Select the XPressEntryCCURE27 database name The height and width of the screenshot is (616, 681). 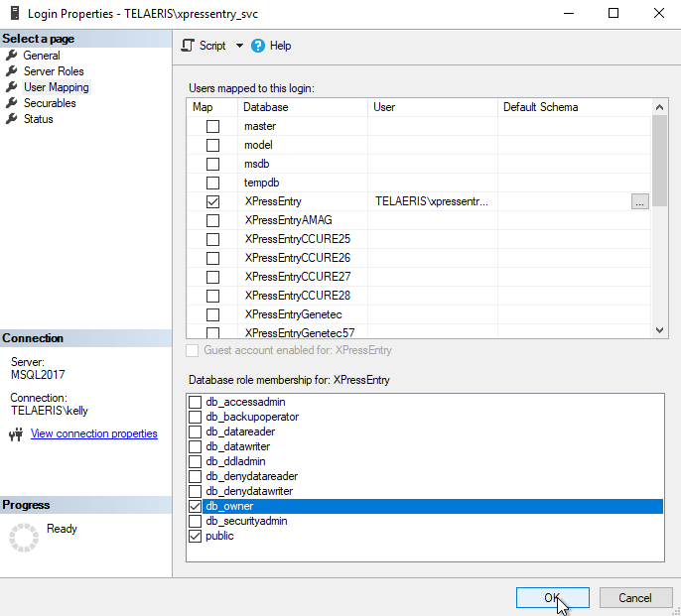(298, 277)
